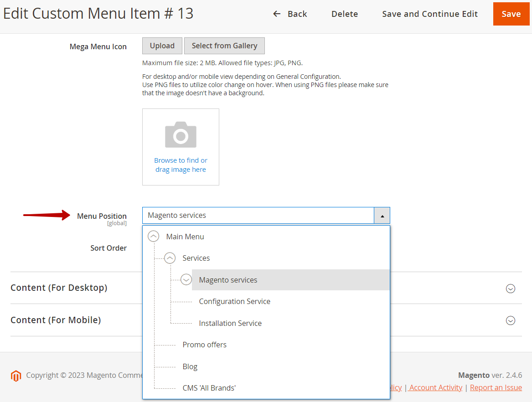Select Services in the position tree
The height and width of the screenshot is (402, 532).
coord(196,258)
